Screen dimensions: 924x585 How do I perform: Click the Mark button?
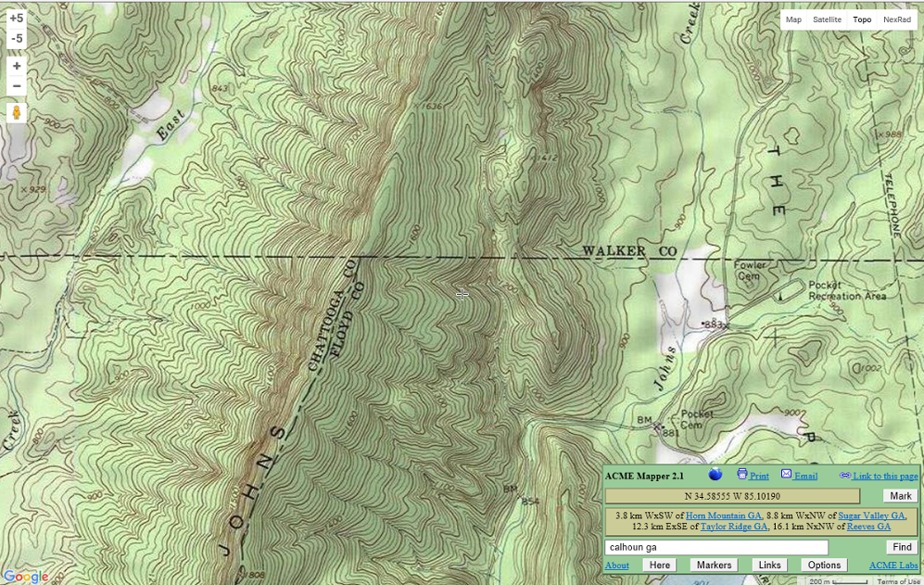tap(900, 496)
